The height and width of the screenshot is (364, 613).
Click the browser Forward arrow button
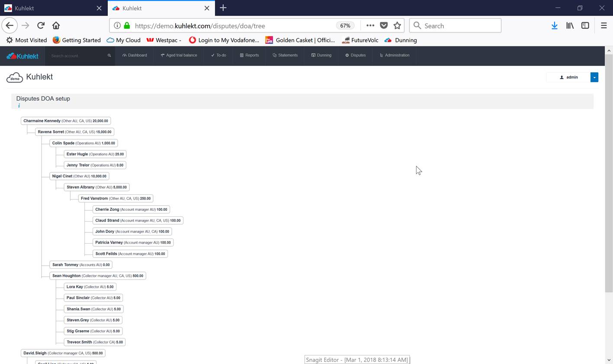[26, 26]
